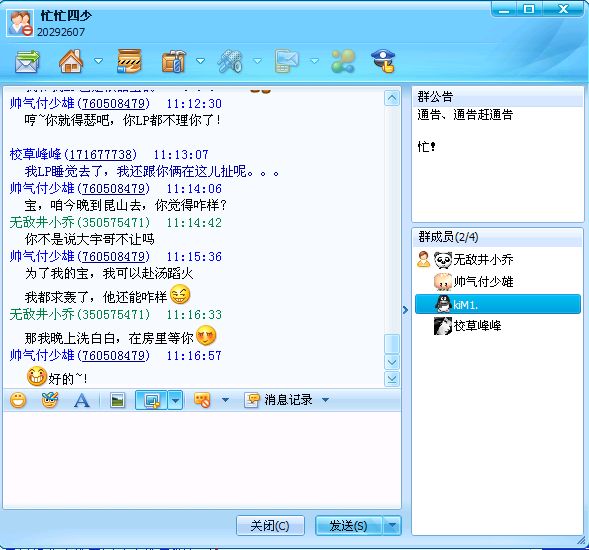Open the group shared files box icon

[129, 61]
